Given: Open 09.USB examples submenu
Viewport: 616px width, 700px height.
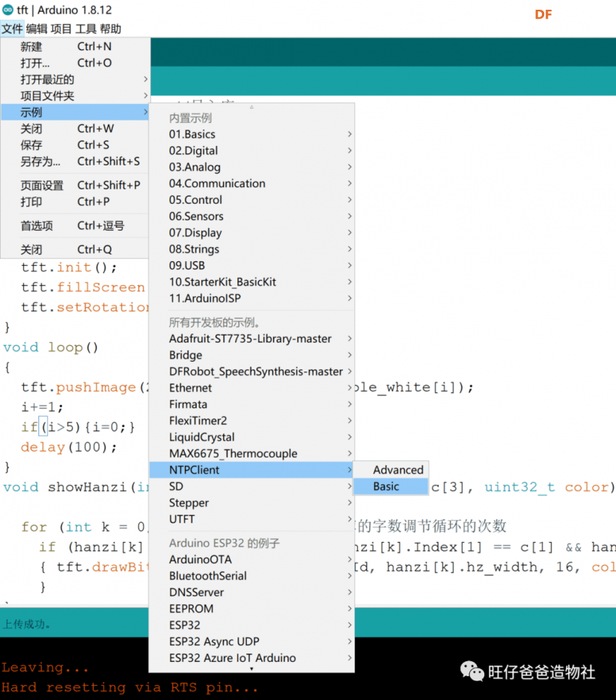Looking at the screenshot, I should coord(251,266).
